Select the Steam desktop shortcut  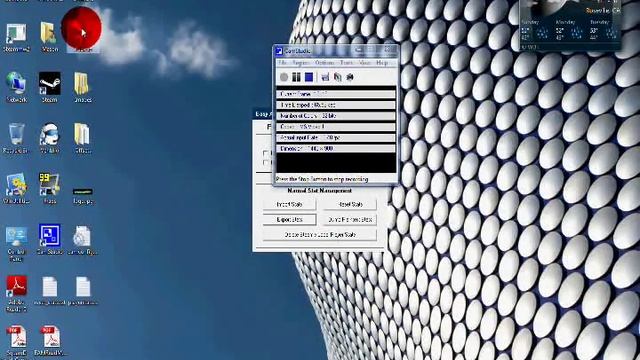[50, 87]
